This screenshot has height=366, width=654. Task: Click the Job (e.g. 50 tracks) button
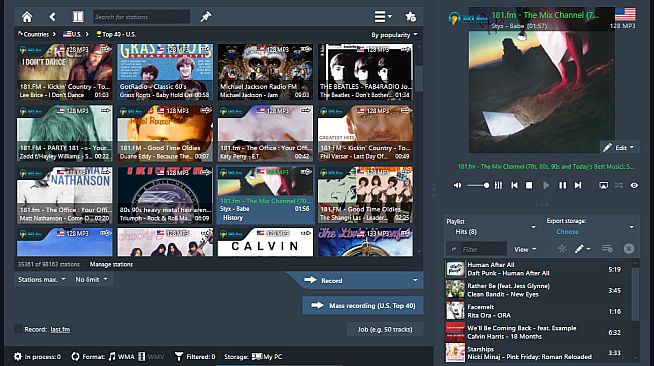385,329
